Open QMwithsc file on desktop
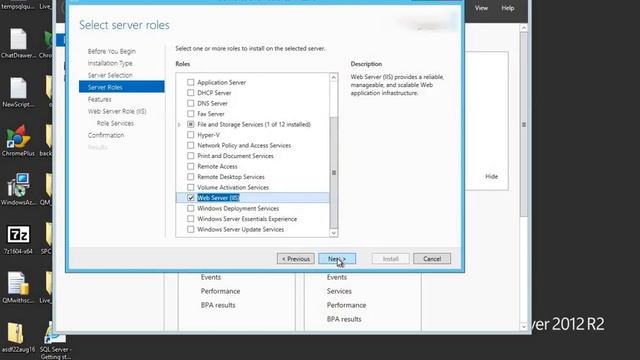This screenshot has width=640, height=360. 18,288
